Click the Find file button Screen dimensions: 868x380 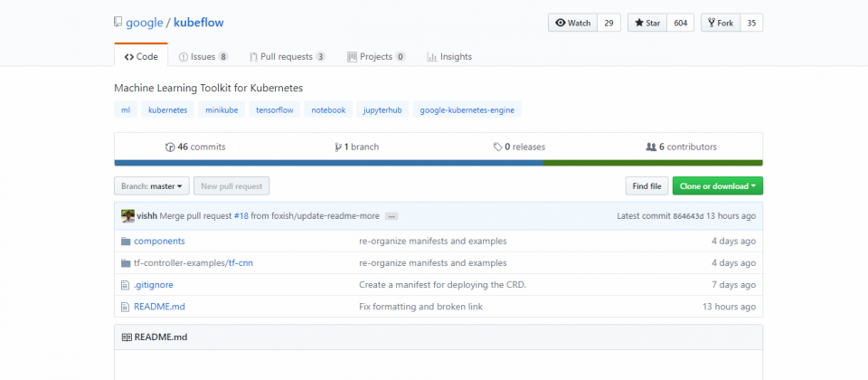[x=647, y=186]
